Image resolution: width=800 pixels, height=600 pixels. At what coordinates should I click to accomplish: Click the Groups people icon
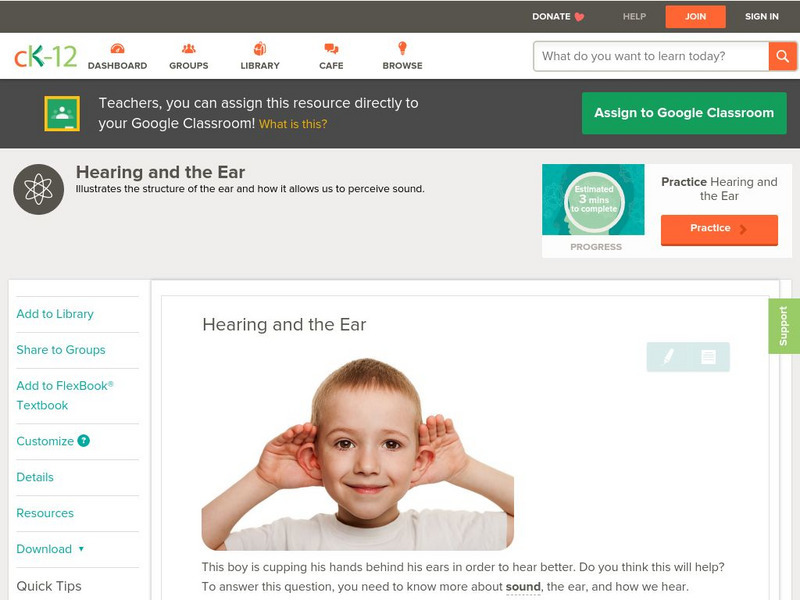click(x=189, y=48)
